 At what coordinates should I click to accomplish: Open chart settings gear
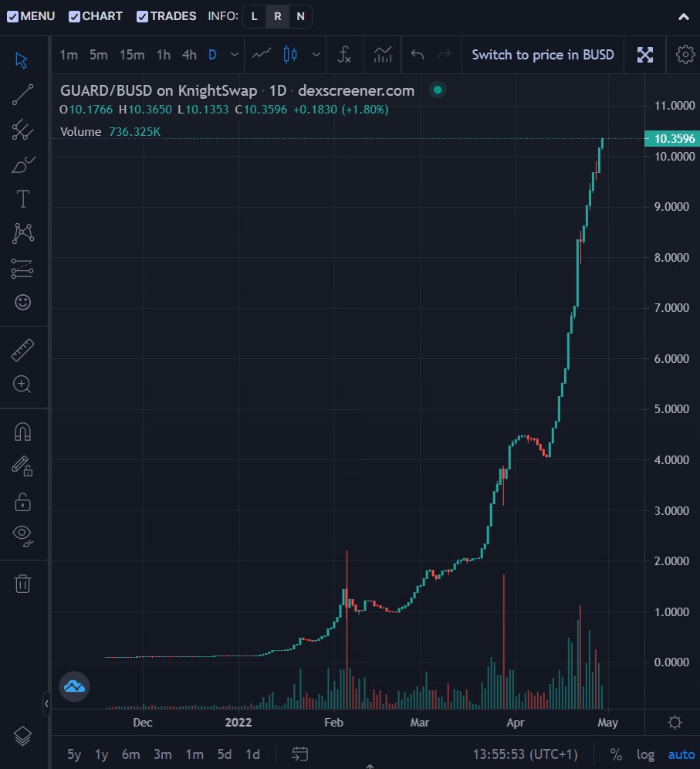pyautogui.click(x=685, y=55)
